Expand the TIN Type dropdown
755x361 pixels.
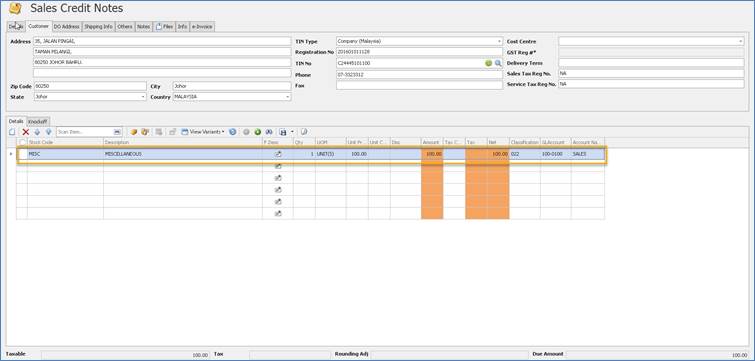click(x=499, y=41)
